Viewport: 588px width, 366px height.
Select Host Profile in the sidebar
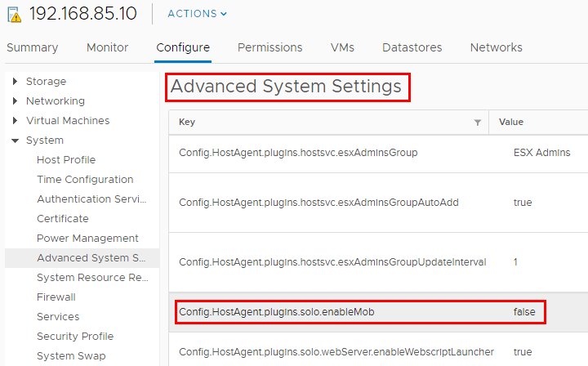[66, 160]
